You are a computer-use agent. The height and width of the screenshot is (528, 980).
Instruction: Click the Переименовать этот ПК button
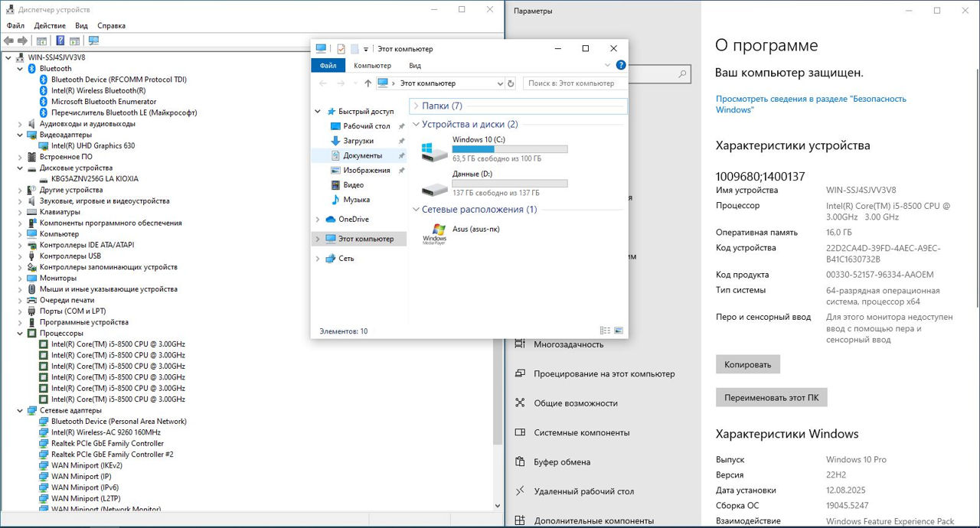coord(771,397)
